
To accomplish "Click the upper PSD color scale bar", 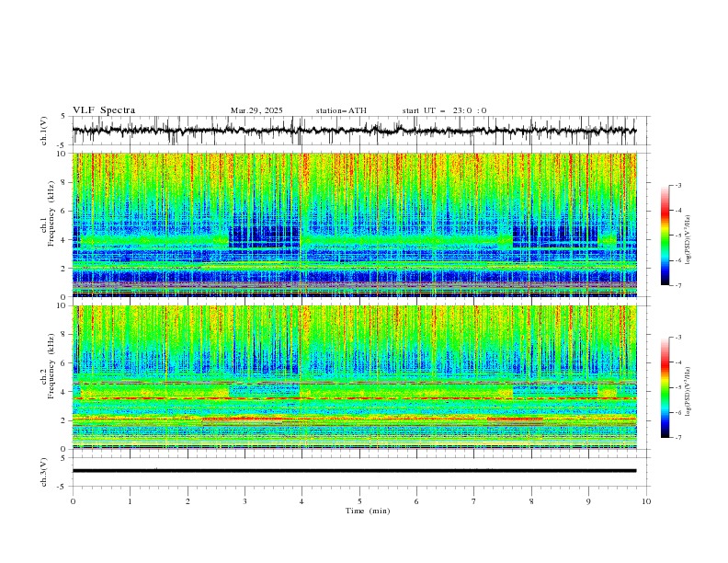I will coord(665,236).
